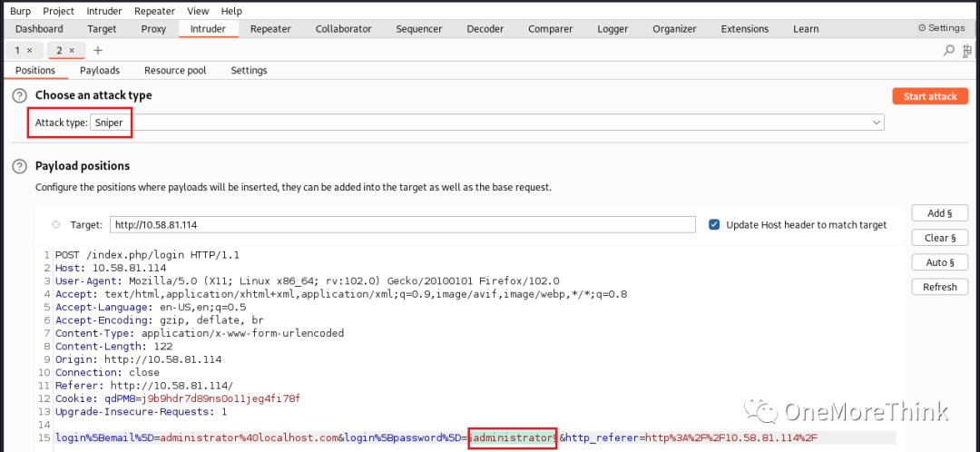Switch to the Positions sub-tab
Image resolution: width=980 pixels, height=452 pixels.
35,71
